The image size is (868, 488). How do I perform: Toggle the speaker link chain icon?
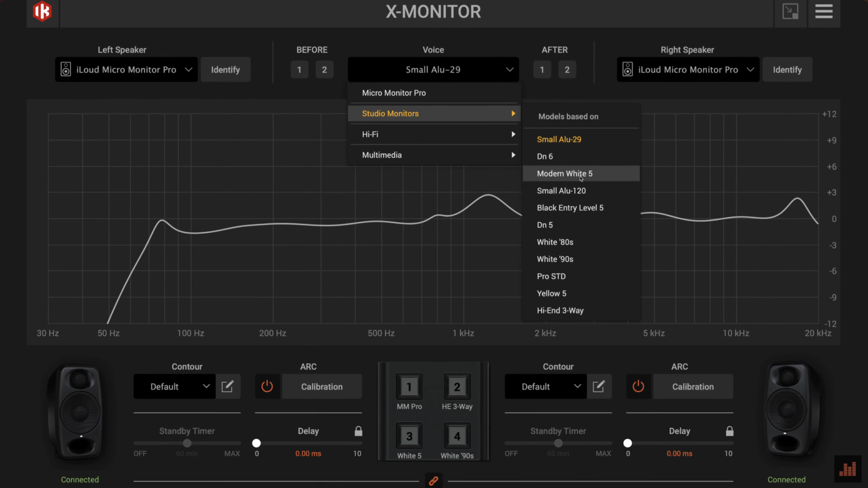coord(433,481)
